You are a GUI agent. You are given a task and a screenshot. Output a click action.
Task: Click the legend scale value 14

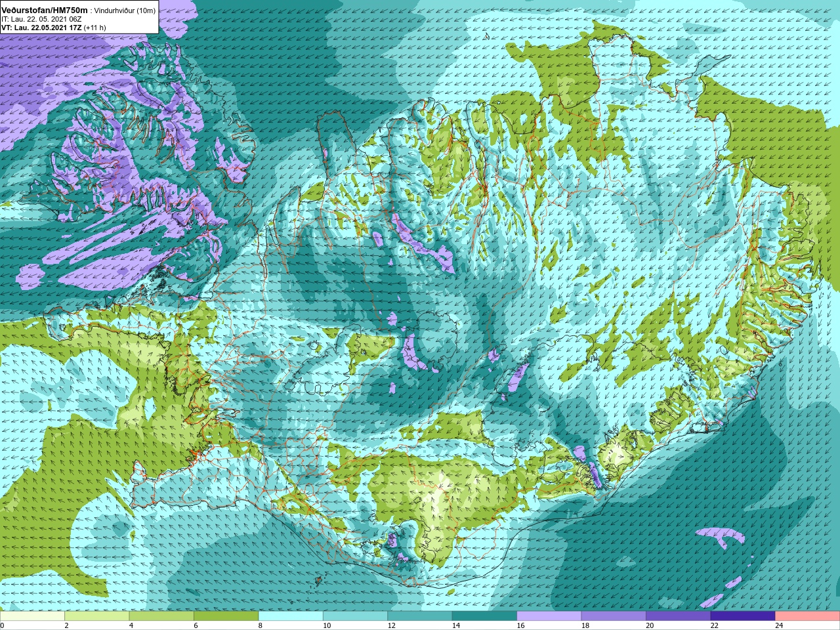pos(456,625)
